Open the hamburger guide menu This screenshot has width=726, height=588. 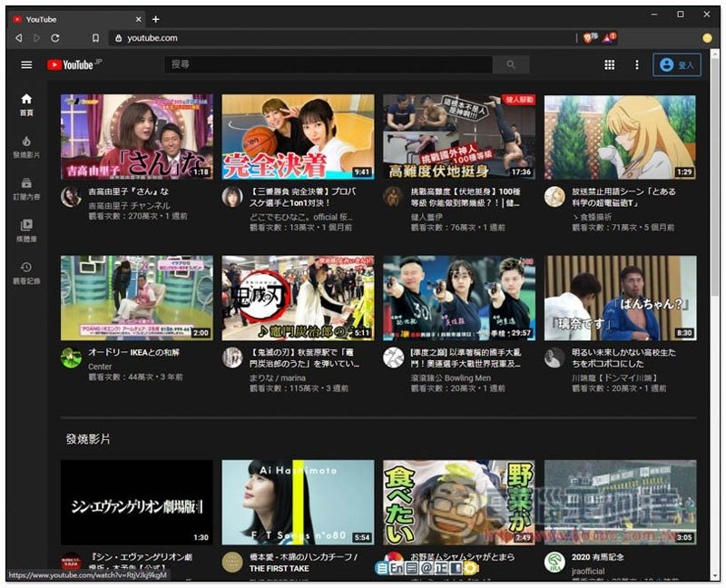coord(26,64)
